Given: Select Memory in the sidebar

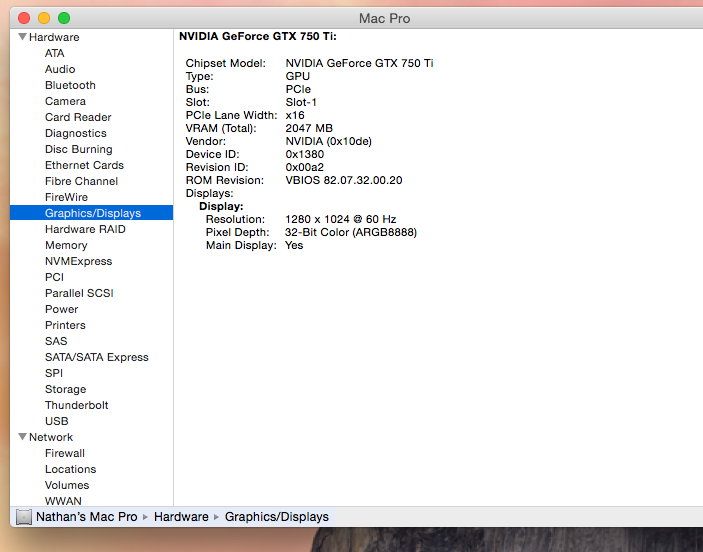Looking at the screenshot, I should coord(66,245).
